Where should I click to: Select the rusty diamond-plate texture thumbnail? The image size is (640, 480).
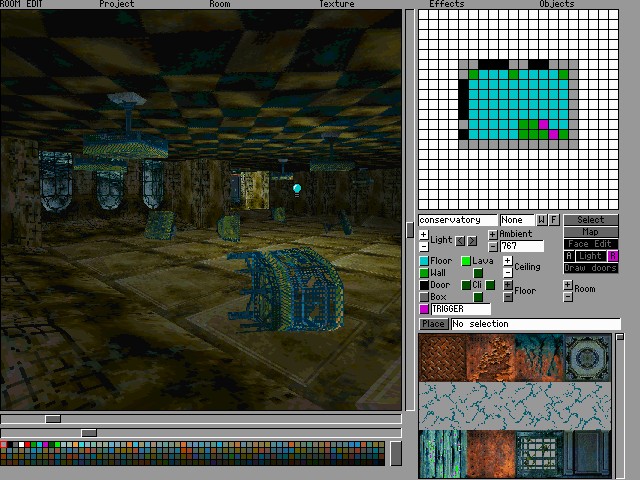(x=442, y=358)
